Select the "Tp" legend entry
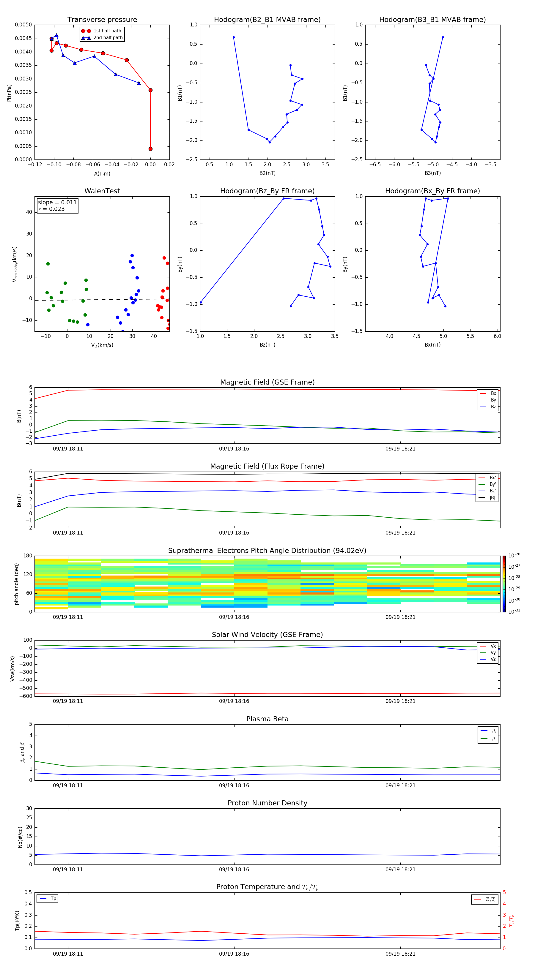This screenshot has width=535, height=980. (x=48, y=899)
